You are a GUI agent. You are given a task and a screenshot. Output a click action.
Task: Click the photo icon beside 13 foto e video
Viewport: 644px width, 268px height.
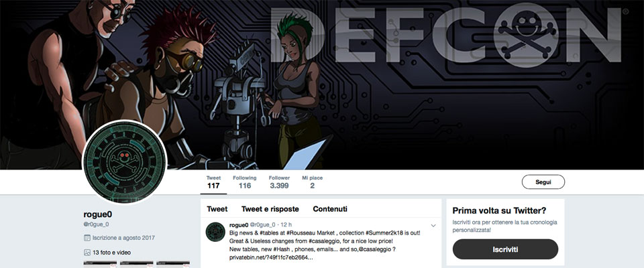(87, 253)
